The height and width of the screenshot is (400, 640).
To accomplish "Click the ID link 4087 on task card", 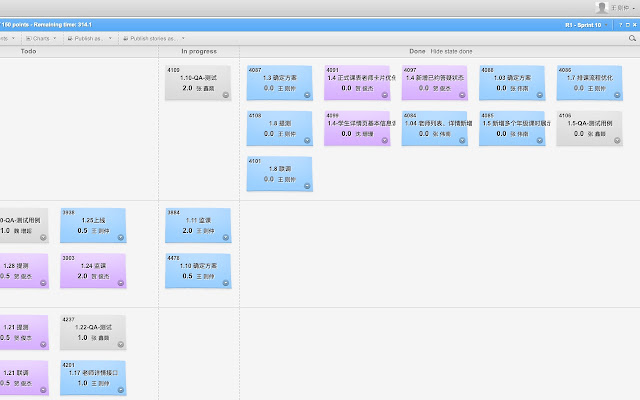I will click(255, 70).
